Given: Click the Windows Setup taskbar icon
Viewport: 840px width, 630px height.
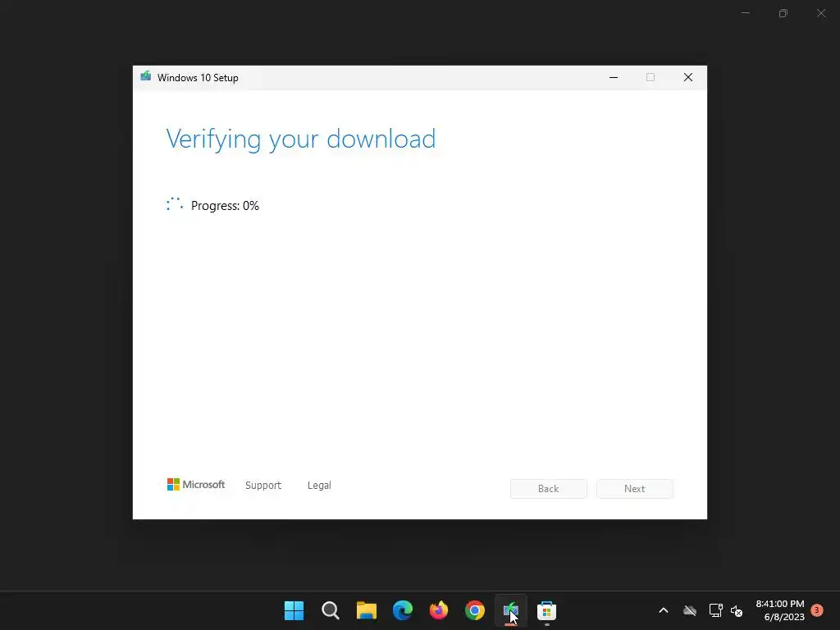Looking at the screenshot, I should point(510,610).
